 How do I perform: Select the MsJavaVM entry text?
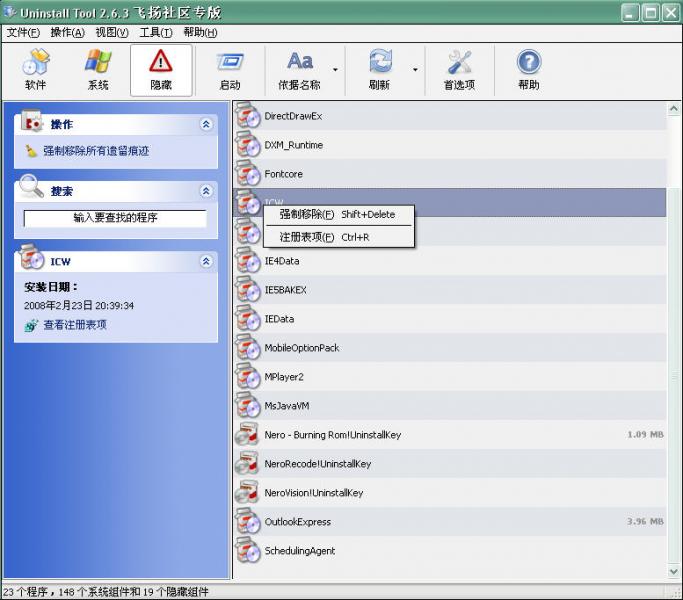tap(287, 406)
